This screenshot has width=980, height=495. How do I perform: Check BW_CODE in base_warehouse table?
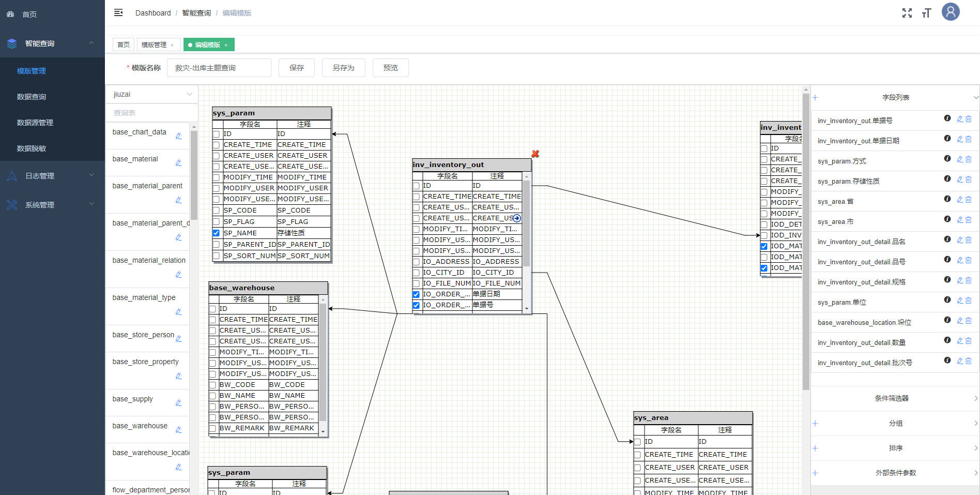pos(212,385)
